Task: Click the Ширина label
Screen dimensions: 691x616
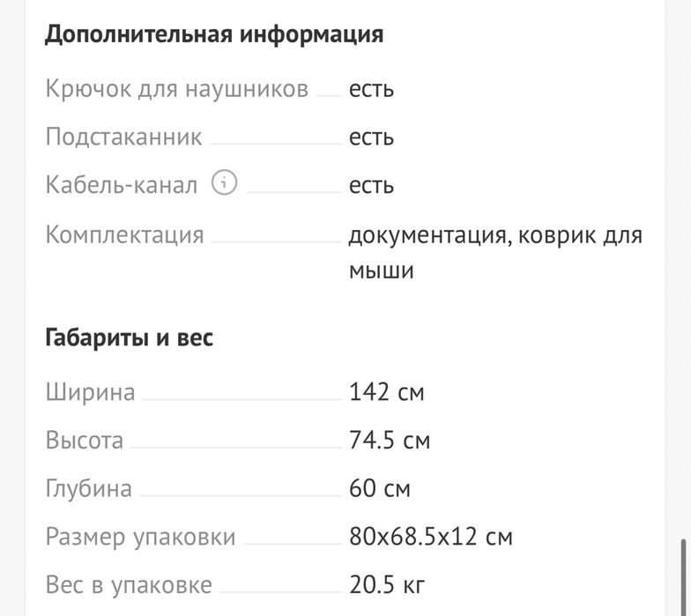Action: (x=90, y=391)
